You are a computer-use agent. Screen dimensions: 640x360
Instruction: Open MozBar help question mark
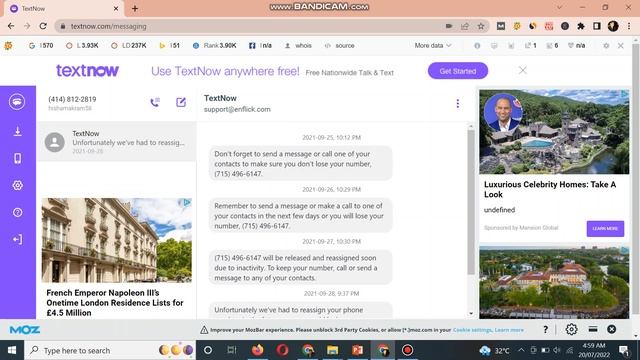pyautogui.click(x=545, y=329)
